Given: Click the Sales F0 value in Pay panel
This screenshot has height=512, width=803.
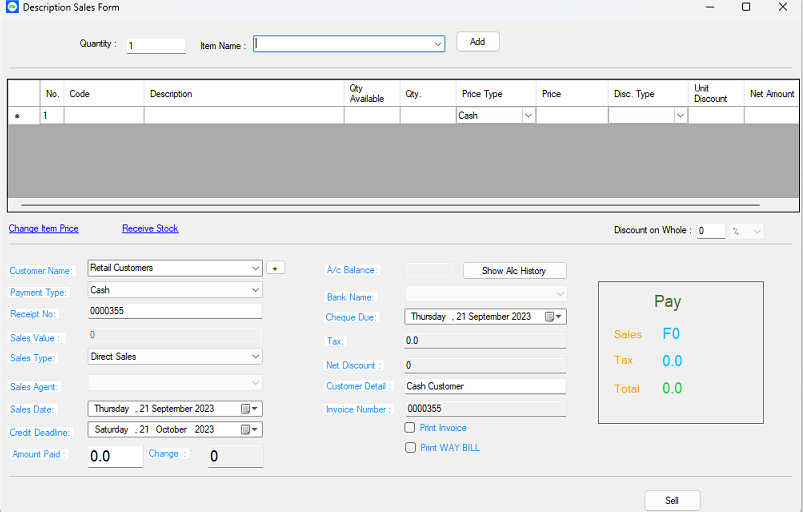Looking at the screenshot, I should point(671,334).
